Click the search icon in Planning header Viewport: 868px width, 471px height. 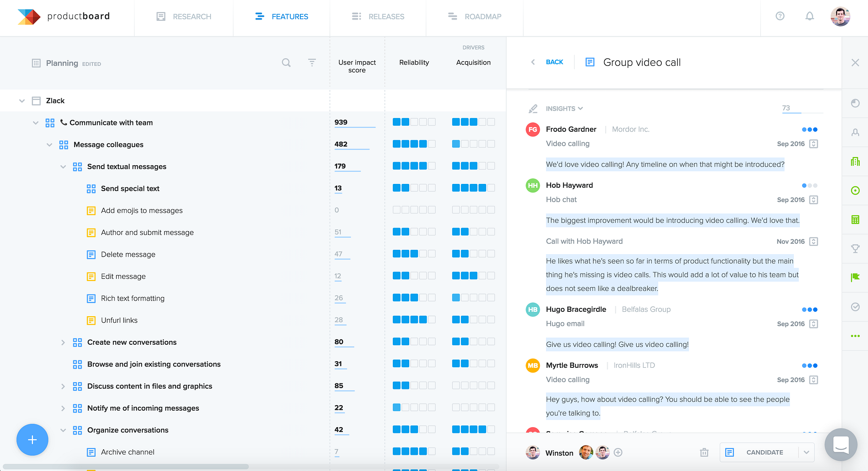point(286,63)
